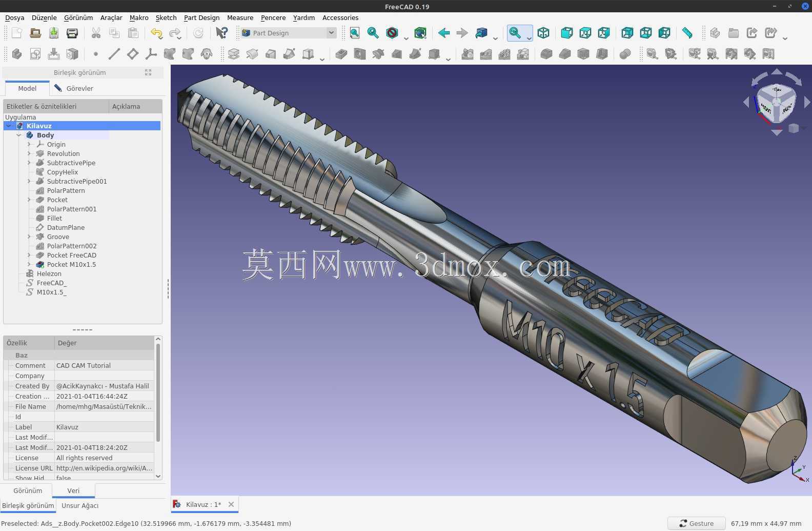812x531 pixels.
Task: Click the What's This help cursor icon
Action: (221, 33)
